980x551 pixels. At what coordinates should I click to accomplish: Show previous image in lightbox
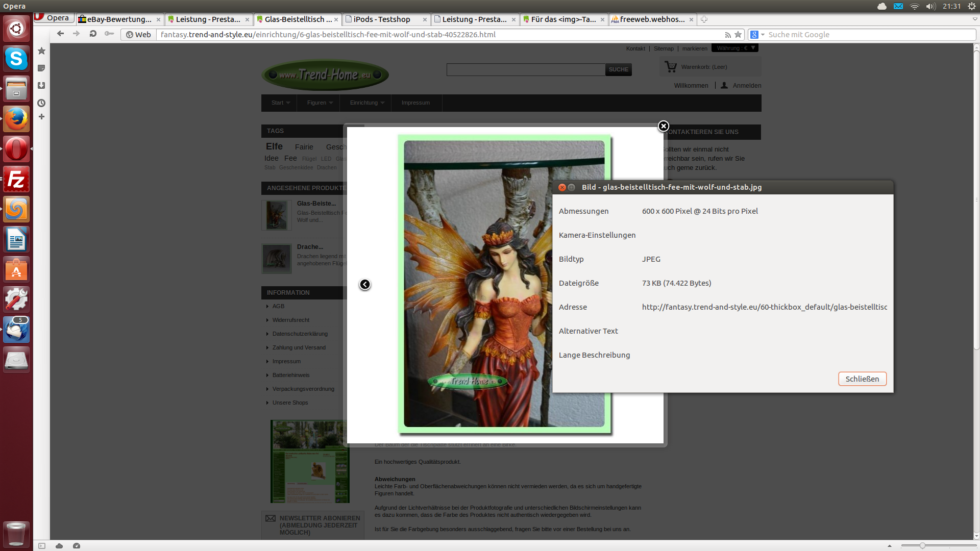pos(365,285)
